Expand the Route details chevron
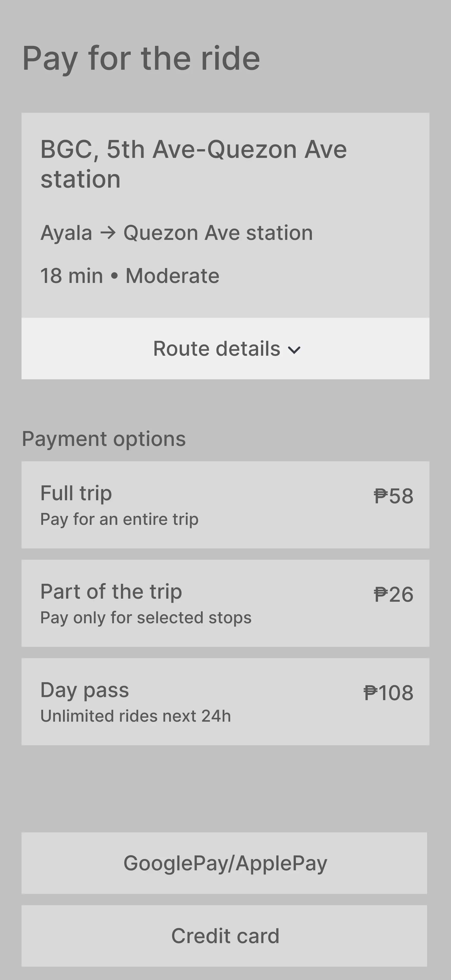Screen dimensions: 451x980 294,350
